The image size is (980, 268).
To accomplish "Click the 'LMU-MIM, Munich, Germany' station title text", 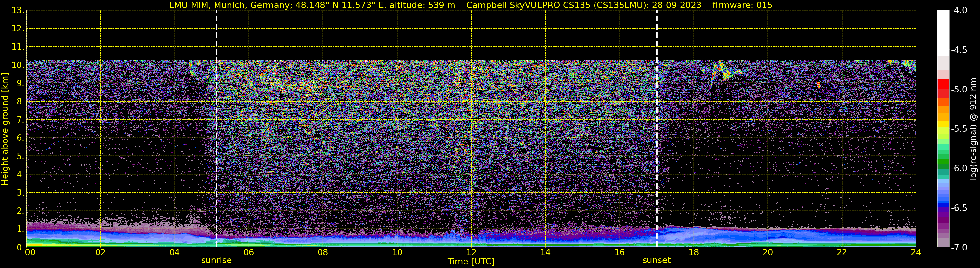I will (x=231, y=5).
